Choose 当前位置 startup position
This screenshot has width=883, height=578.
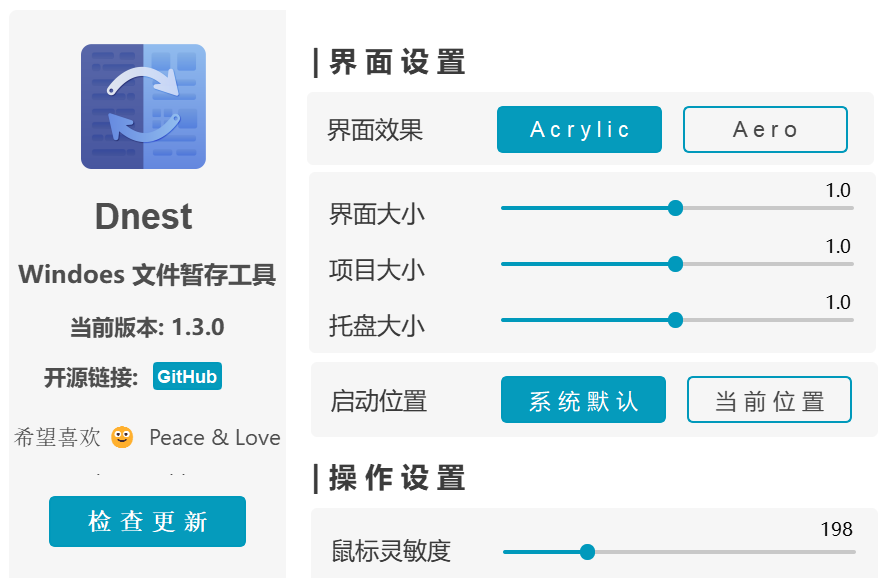click(x=769, y=400)
